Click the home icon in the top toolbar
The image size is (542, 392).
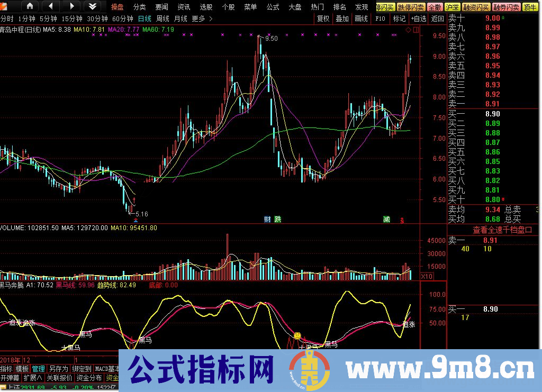click(x=31, y=6)
